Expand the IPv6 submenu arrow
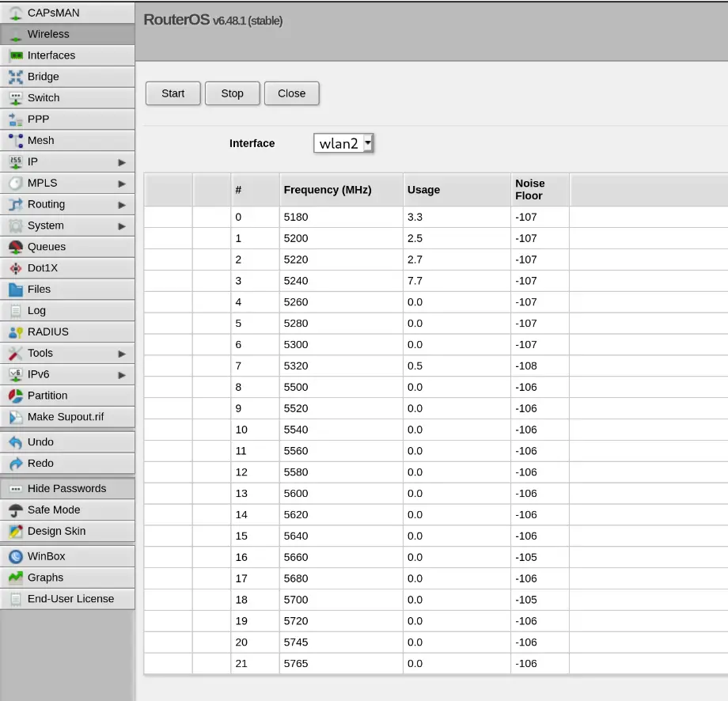 tap(122, 375)
